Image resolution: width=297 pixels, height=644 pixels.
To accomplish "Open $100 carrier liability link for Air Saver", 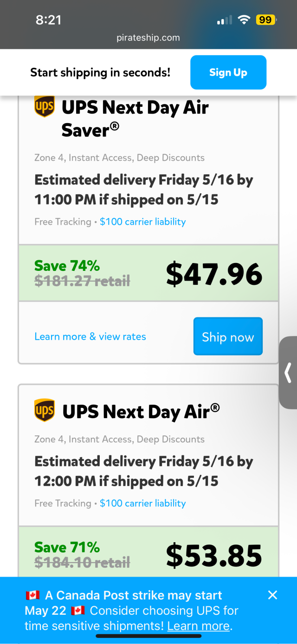I will [x=142, y=222].
